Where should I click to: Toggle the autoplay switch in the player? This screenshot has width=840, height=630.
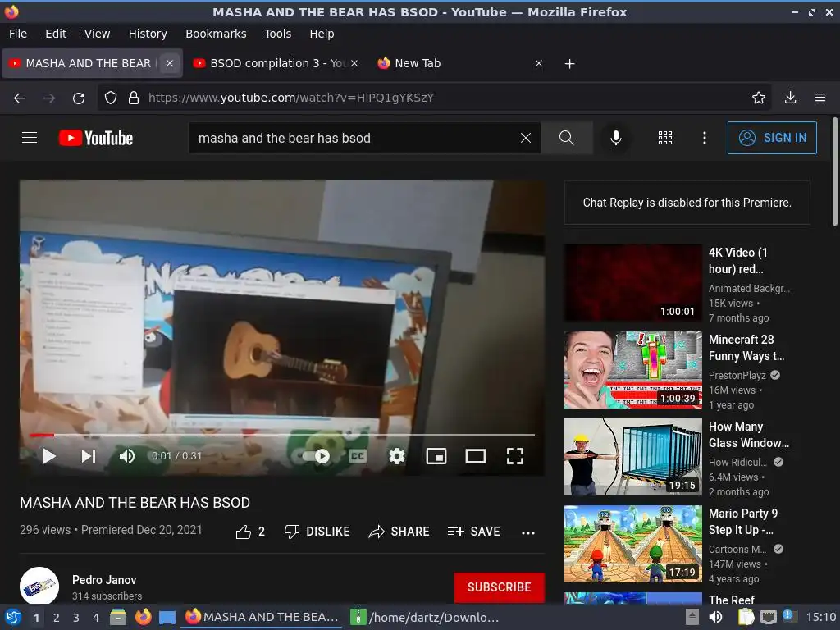[317, 456]
